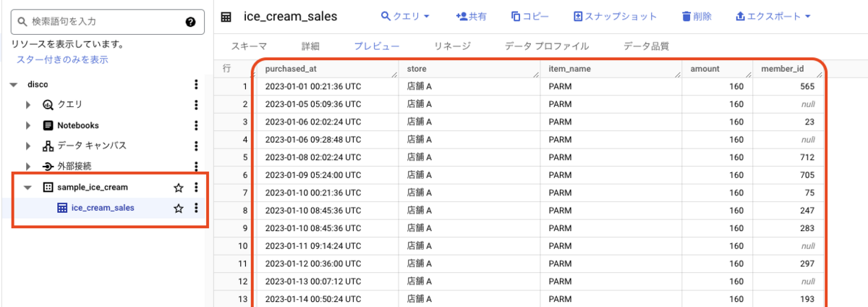The image size is (868, 307).
Task: Click member_id value 712
Action: 808,157
